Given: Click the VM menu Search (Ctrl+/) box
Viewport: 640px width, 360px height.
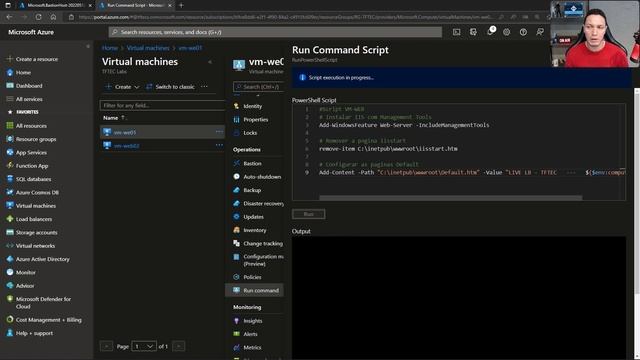Looking at the screenshot, I should click(x=258, y=87).
